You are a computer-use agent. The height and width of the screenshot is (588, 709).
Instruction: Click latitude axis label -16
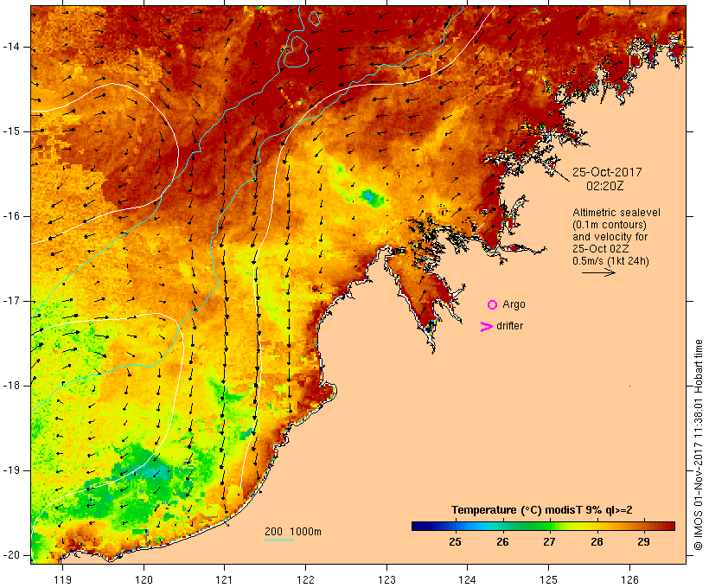coord(11,216)
